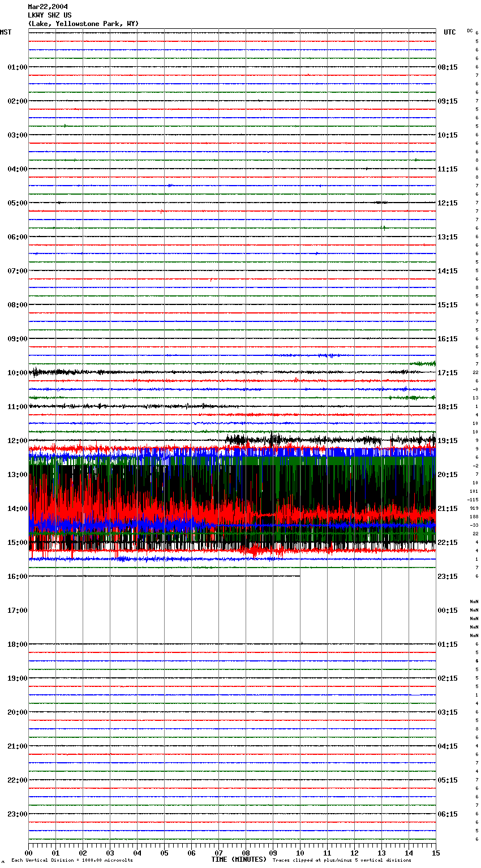Select the 12:00 MST time label
This screenshot has height=868, width=481.
tap(17, 441)
